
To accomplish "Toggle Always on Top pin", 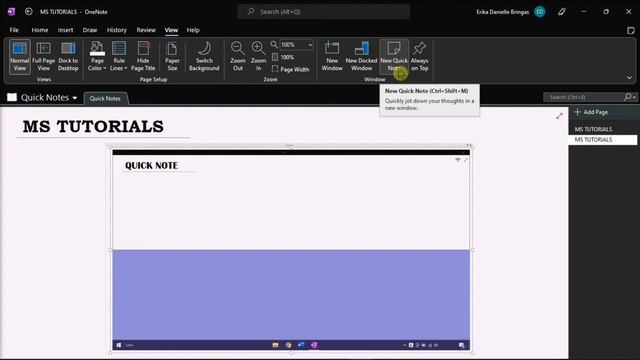I will click(420, 56).
